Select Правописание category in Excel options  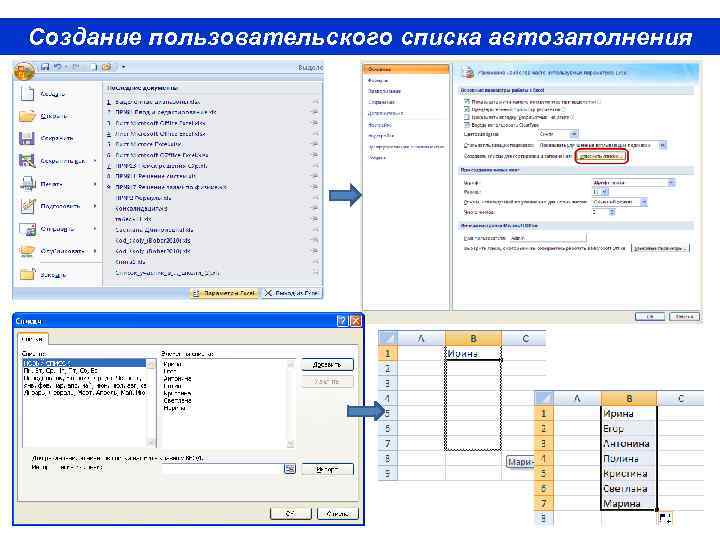[x=384, y=91]
